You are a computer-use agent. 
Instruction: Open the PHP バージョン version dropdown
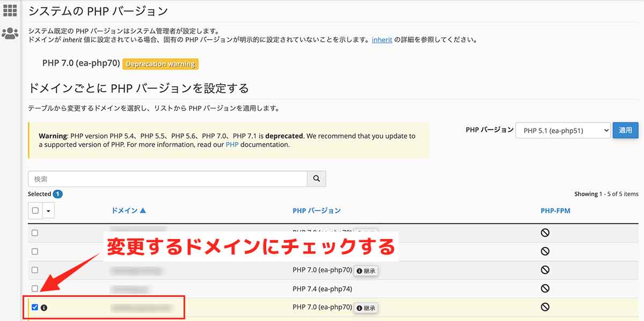(562, 130)
